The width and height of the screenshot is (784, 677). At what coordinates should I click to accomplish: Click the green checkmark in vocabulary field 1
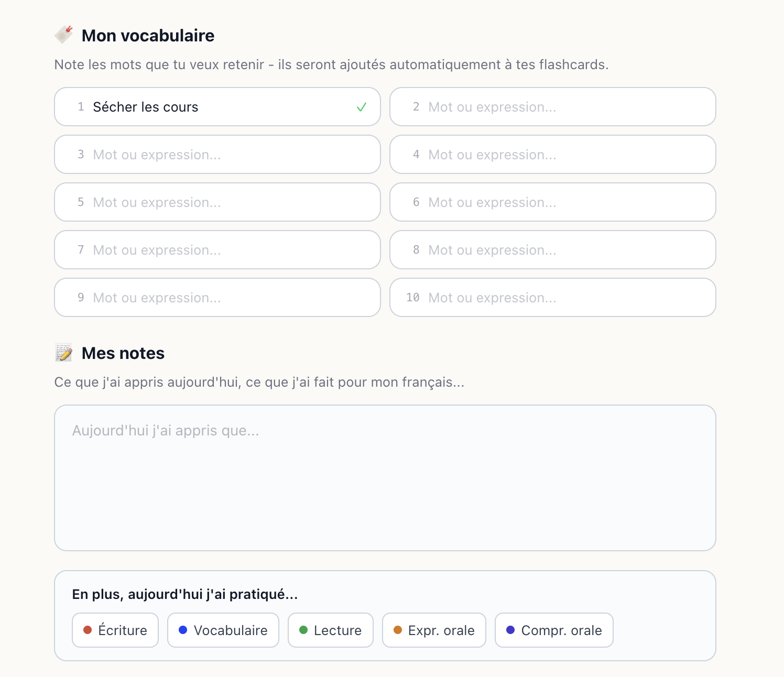(x=362, y=107)
